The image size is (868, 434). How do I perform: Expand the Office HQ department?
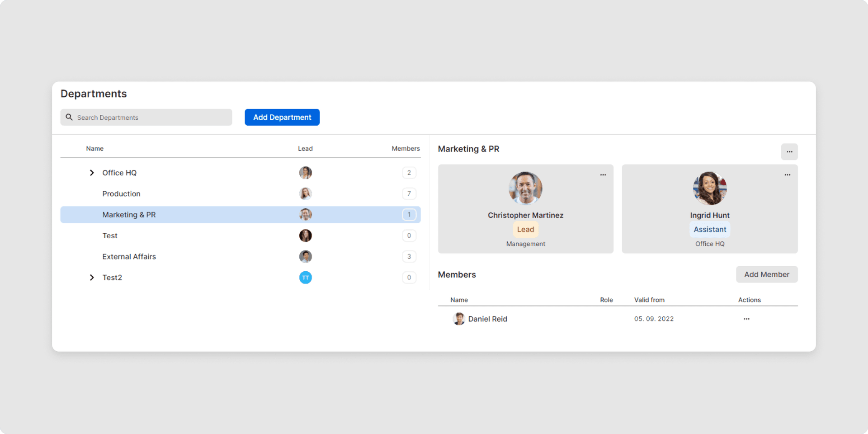coord(92,173)
